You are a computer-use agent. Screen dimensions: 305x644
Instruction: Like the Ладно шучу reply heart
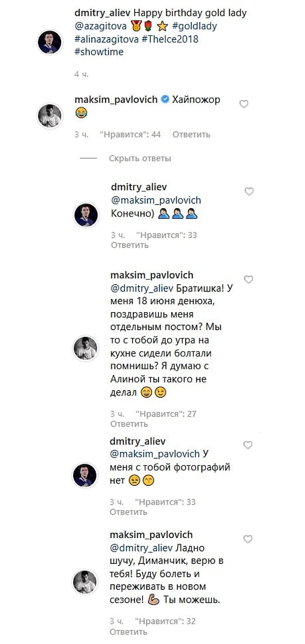[248, 539]
